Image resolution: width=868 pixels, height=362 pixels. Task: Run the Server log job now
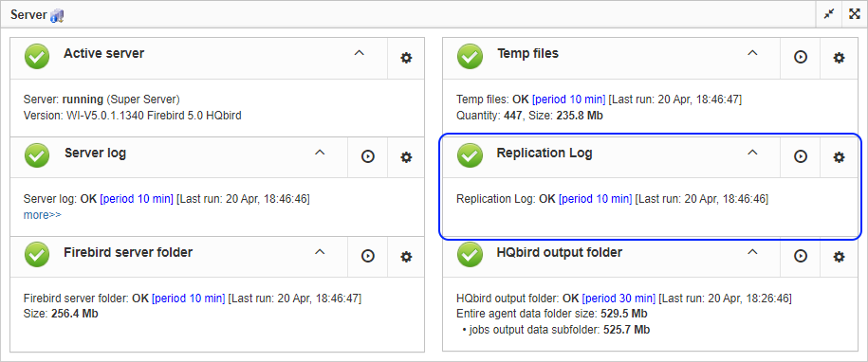[367, 157]
